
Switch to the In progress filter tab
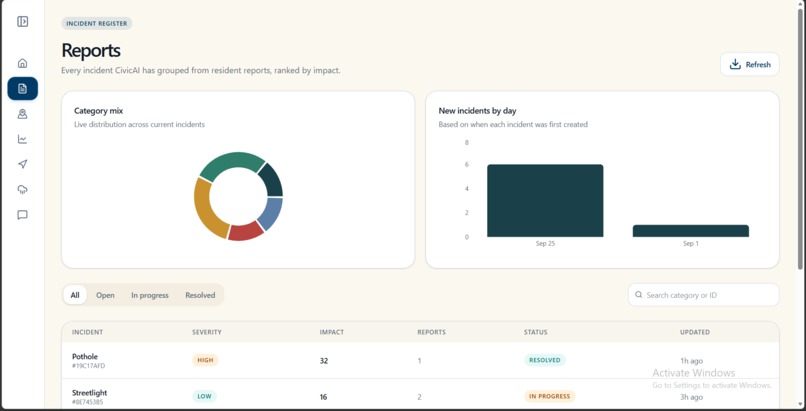[x=150, y=295]
